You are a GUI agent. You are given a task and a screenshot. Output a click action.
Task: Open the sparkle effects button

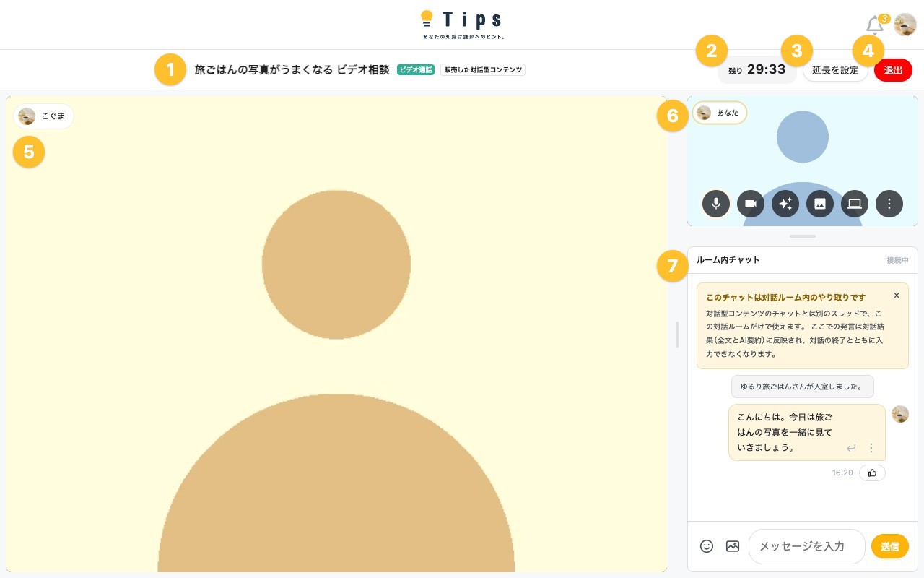click(785, 204)
